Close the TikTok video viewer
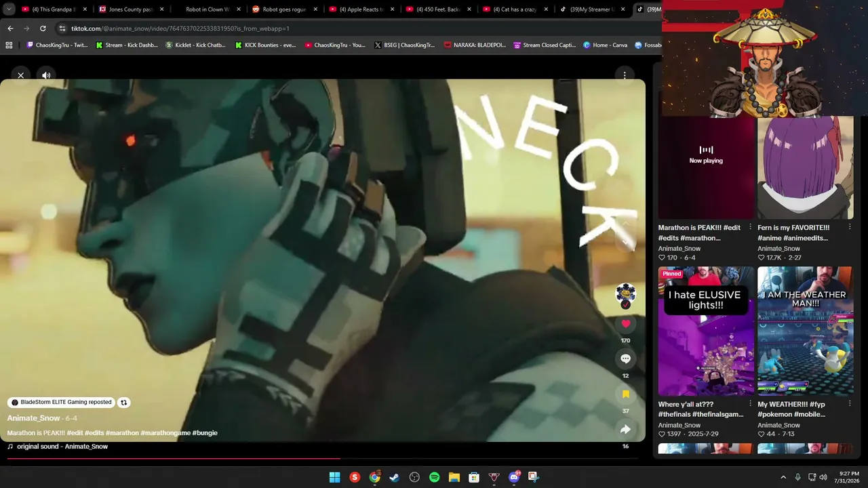 [21, 75]
